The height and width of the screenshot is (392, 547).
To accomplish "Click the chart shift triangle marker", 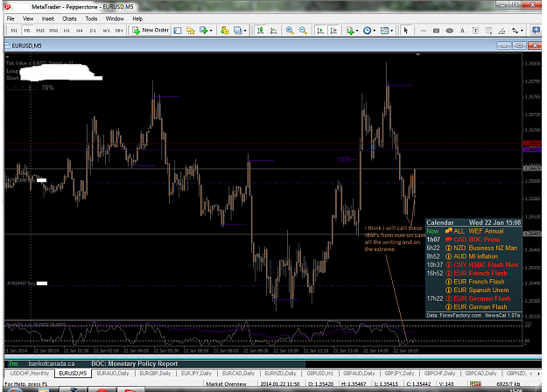I will (x=418, y=55).
